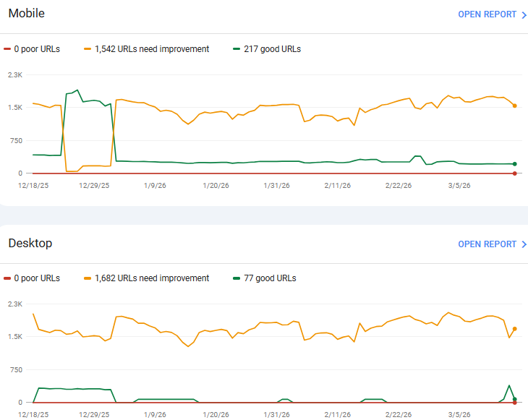The height and width of the screenshot is (420, 528).
Task: Click green dash icon in Mobile legend
Action: pyautogui.click(x=237, y=49)
